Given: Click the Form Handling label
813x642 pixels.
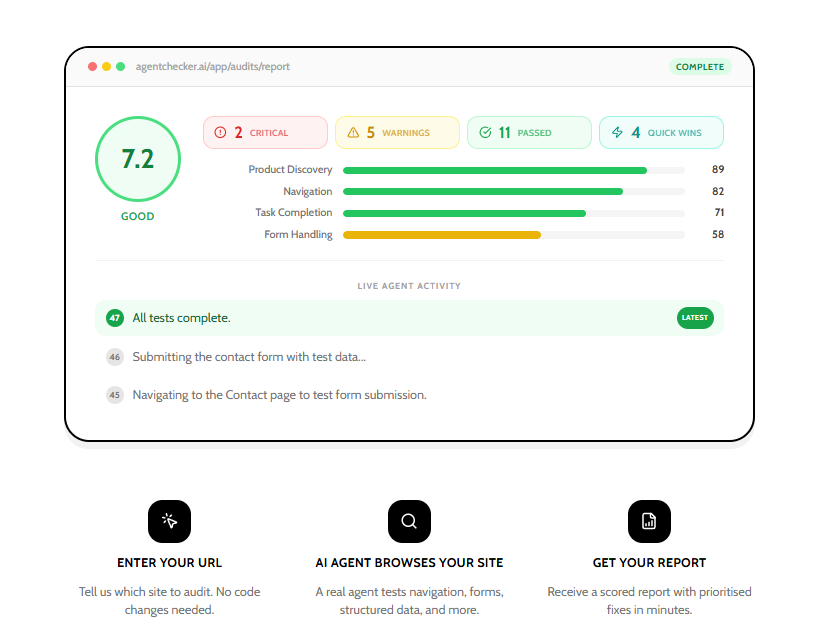Looking at the screenshot, I should [x=298, y=234].
